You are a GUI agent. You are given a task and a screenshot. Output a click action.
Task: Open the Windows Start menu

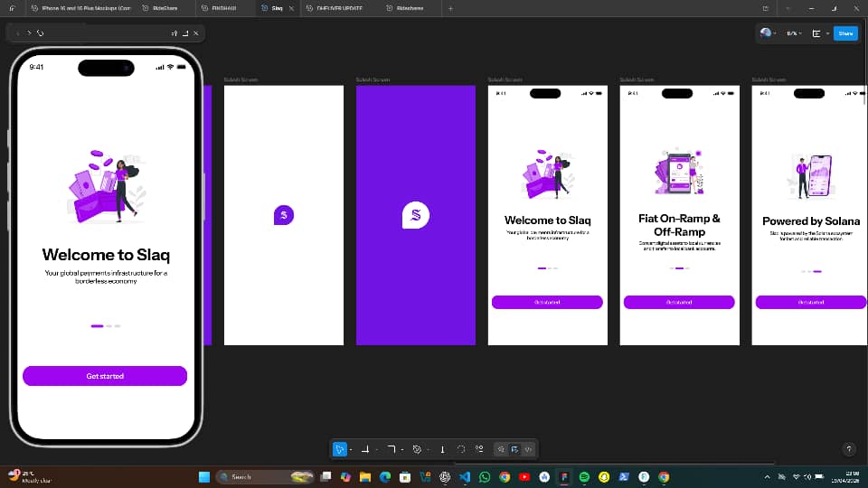204,477
